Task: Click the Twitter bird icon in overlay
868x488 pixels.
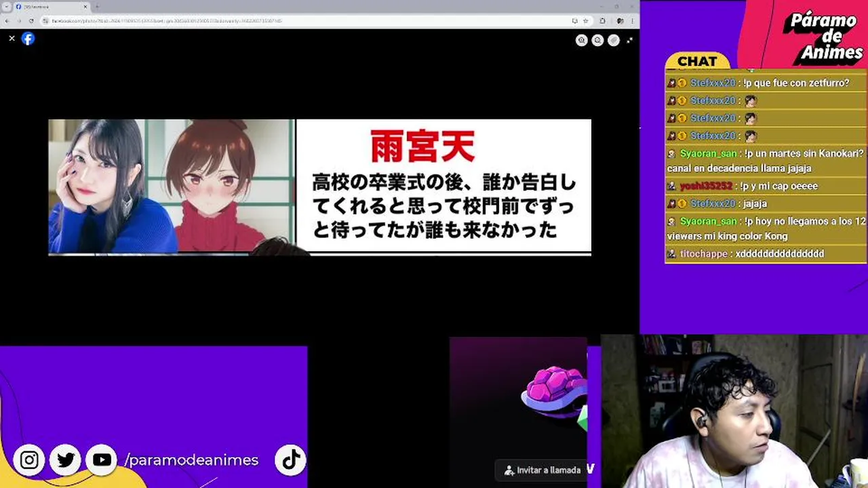Action: tap(66, 460)
